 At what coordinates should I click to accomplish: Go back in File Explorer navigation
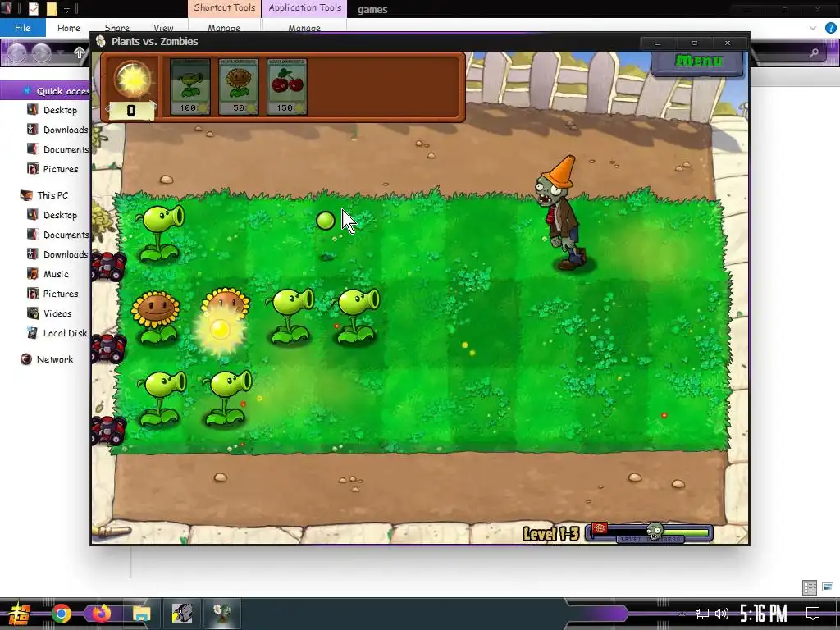coord(16,52)
